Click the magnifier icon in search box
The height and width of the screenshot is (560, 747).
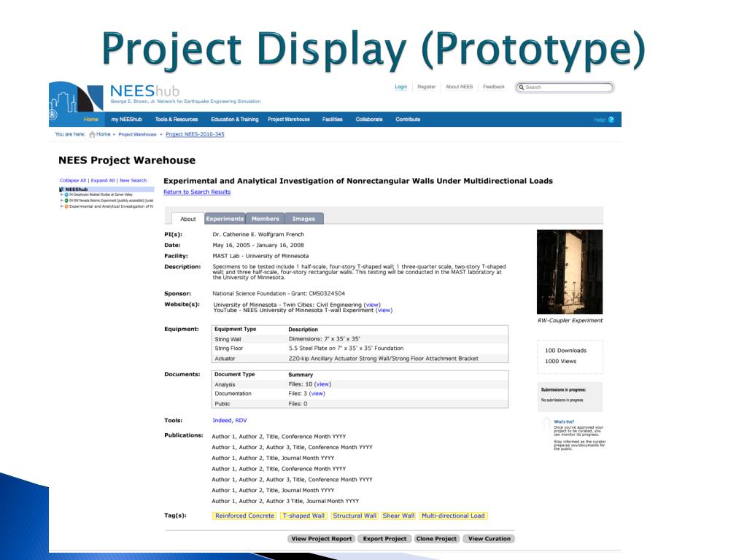pos(521,87)
